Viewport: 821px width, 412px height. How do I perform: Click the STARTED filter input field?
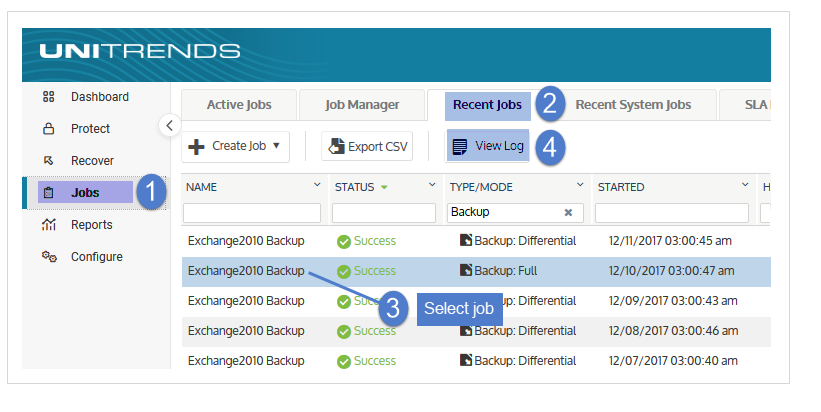coord(672,213)
